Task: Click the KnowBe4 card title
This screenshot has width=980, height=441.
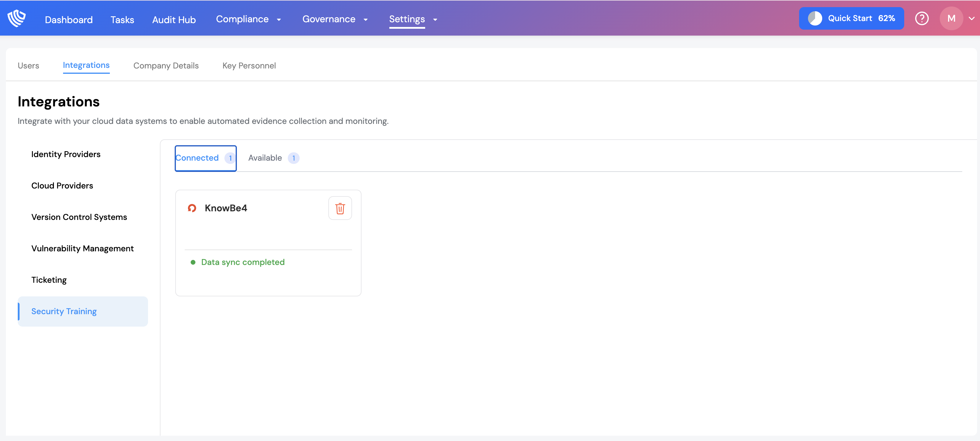Action: pyautogui.click(x=226, y=208)
